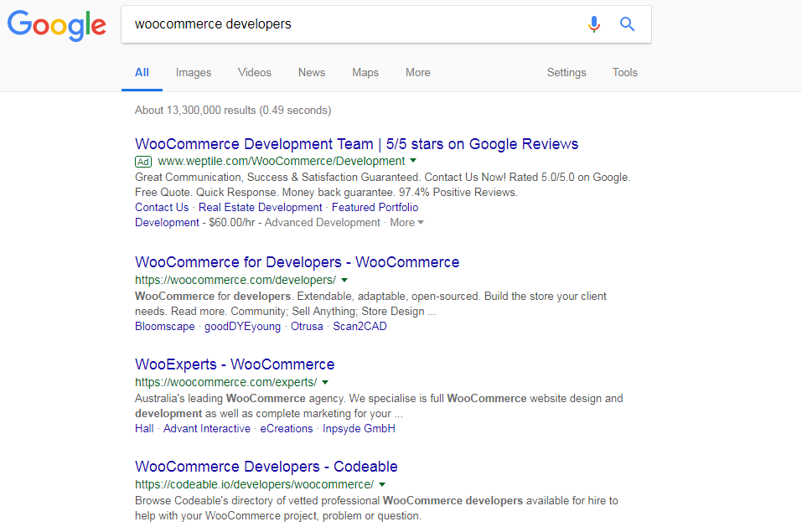Screen dimensions: 802x532
Task: Start voice search with the microphone icon
Action: 594,24
